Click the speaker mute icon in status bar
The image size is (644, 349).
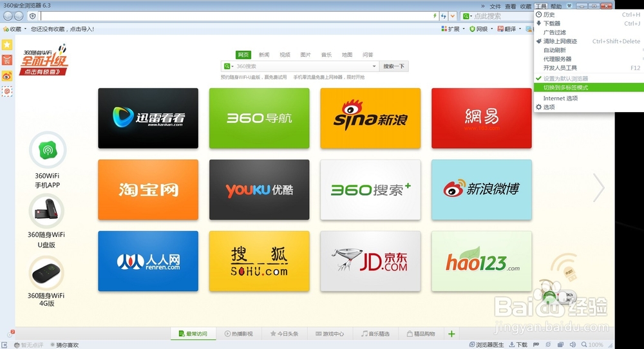573,345
